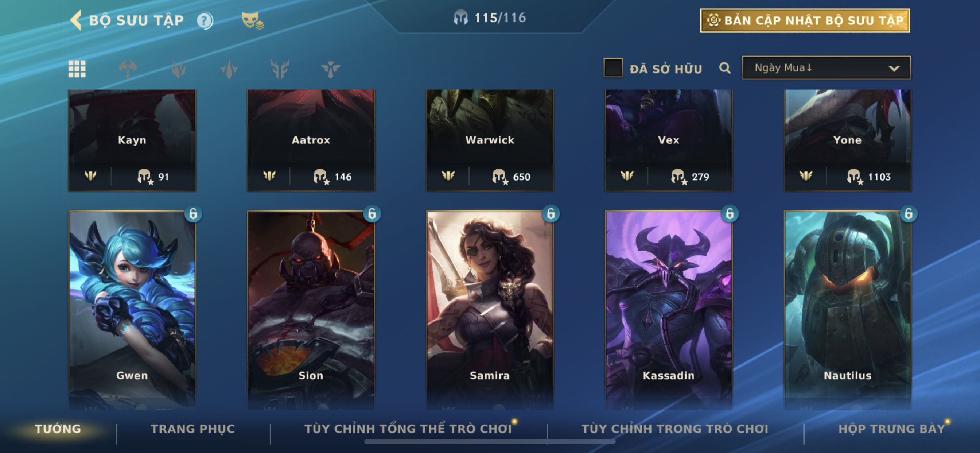Filter champions by the last role icon
The height and width of the screenshot is (453, 980).
click(330, 69)
